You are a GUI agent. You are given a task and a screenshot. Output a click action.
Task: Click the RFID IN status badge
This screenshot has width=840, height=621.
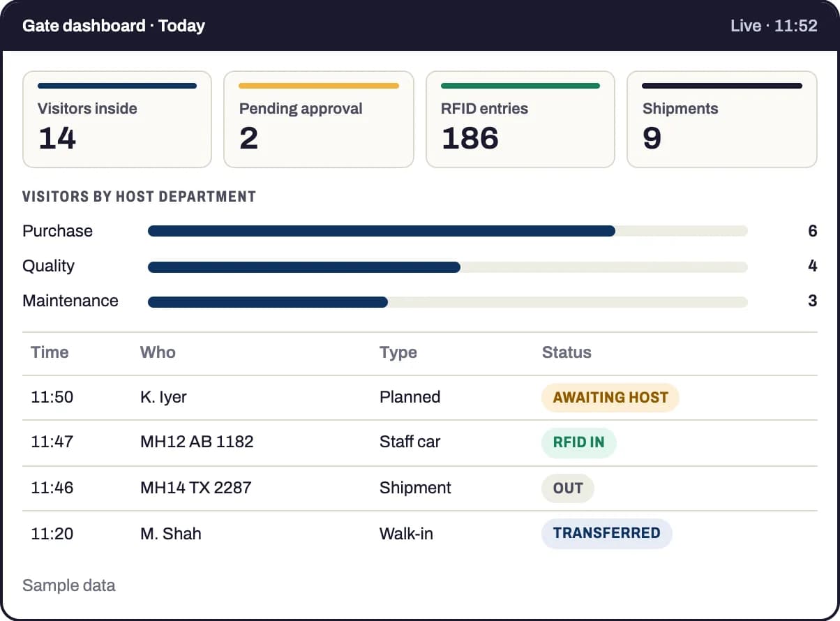[x=579, y=442]
